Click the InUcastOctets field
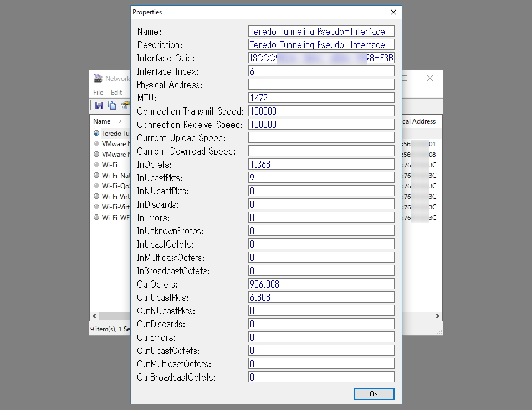 click(321, 244)
